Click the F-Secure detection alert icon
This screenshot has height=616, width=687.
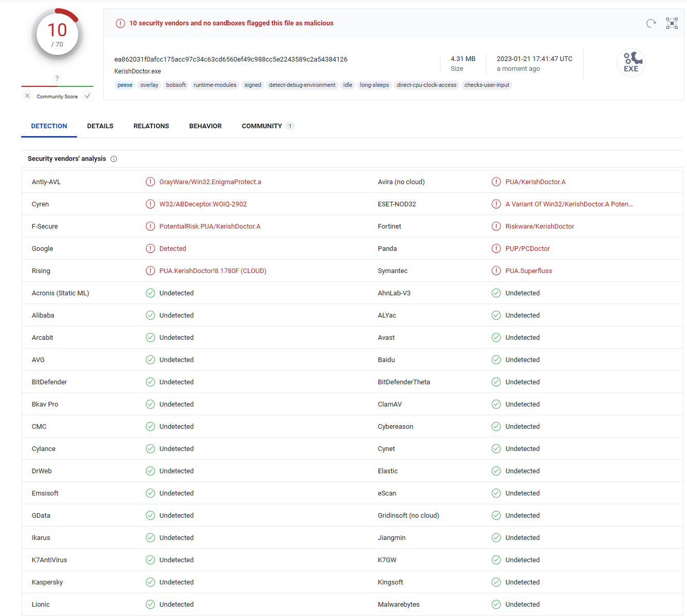(150, 227)
